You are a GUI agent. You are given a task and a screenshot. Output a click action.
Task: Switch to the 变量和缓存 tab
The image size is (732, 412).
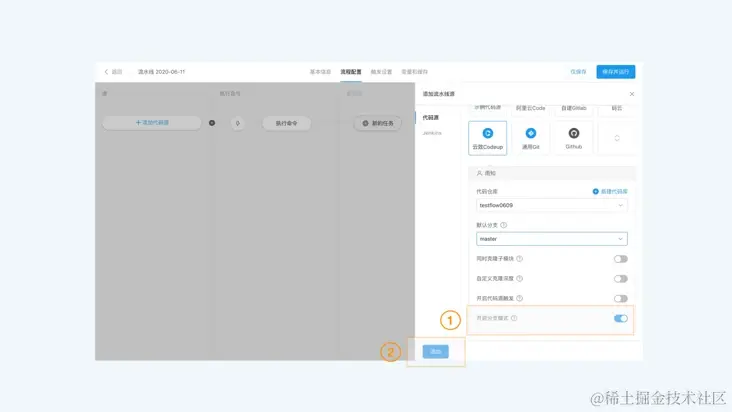[x=415, y=72]
